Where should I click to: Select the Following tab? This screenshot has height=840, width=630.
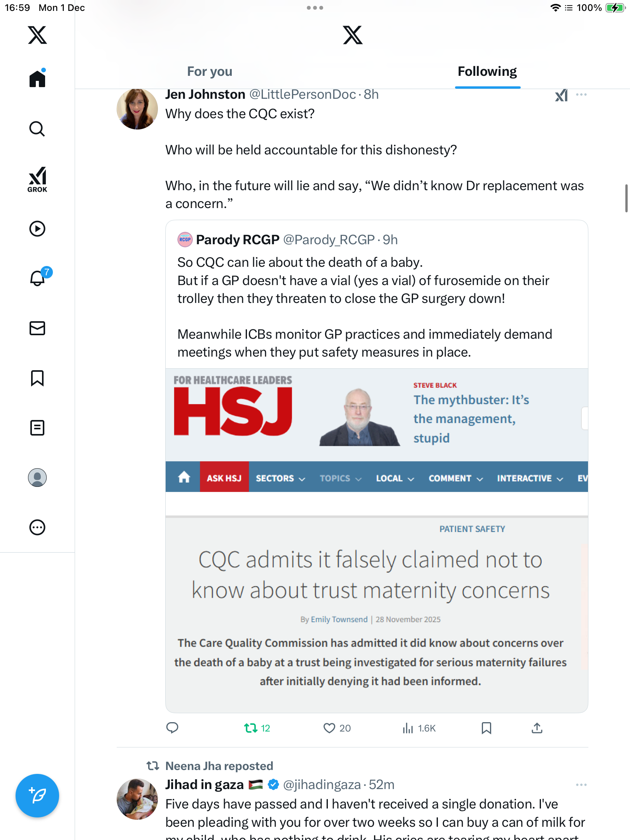tap(487, 72)
